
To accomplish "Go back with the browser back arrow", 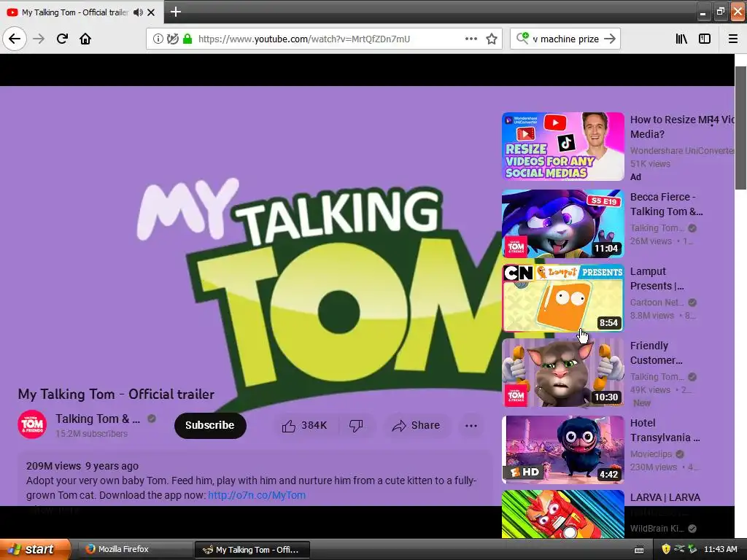I will [15, 39].
